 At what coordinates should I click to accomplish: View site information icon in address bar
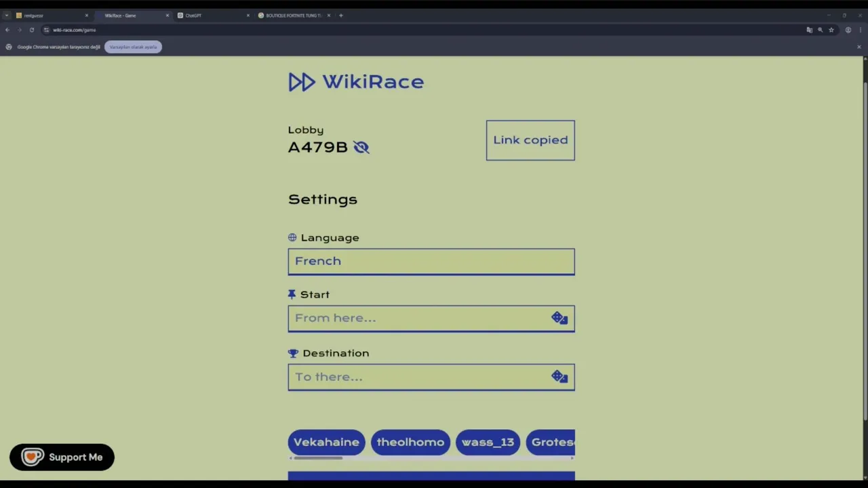tap(46, 30)
